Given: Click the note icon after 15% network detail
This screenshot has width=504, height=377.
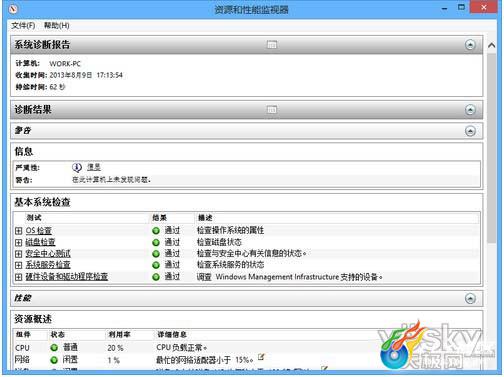Looking at the screenshot, I should 261,357.
